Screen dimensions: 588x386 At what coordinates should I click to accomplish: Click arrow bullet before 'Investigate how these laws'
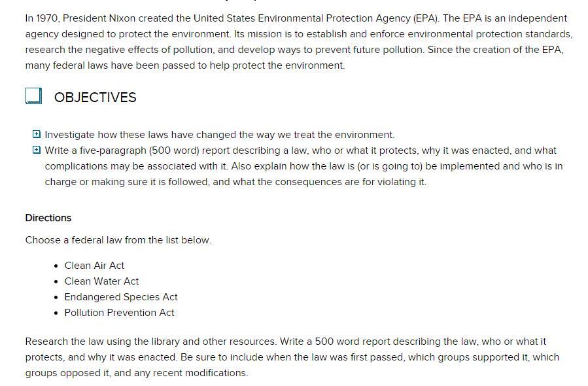[x=37, y=134]
